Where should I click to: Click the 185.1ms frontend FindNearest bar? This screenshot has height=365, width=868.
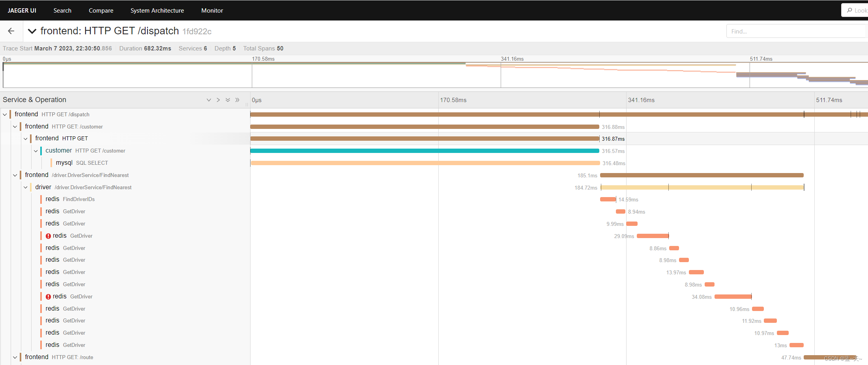pyautogui.click(x=702, y=175)
